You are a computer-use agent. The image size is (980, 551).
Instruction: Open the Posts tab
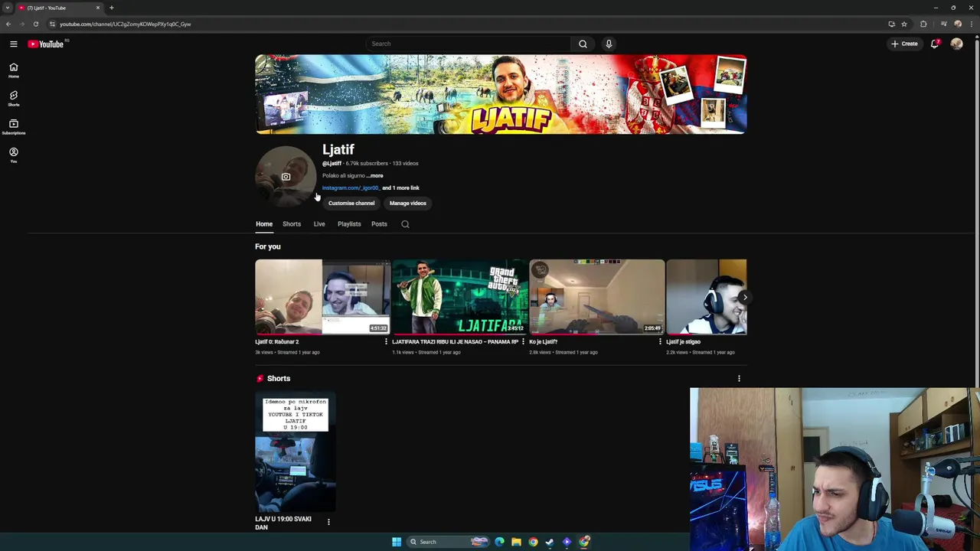(379, 224)
